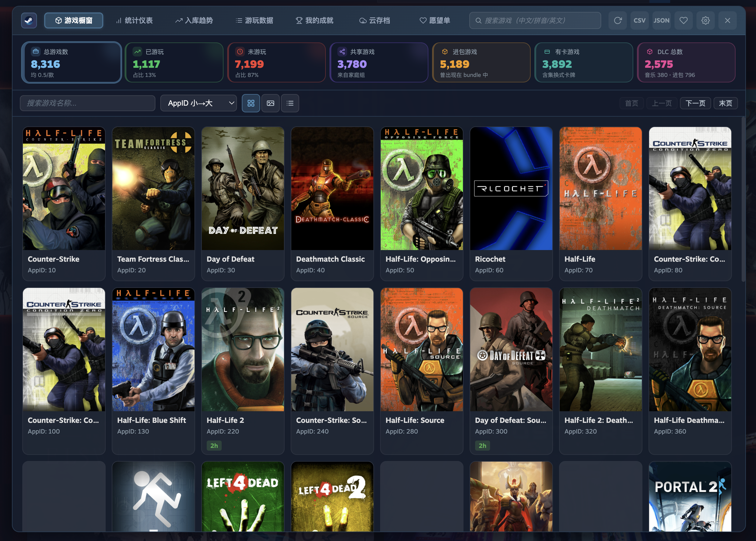This screenshot has width=756, height=541.
Task: Open Counter-Strike: Condition Zero AppID 80 cover
Action: (690, 189)
